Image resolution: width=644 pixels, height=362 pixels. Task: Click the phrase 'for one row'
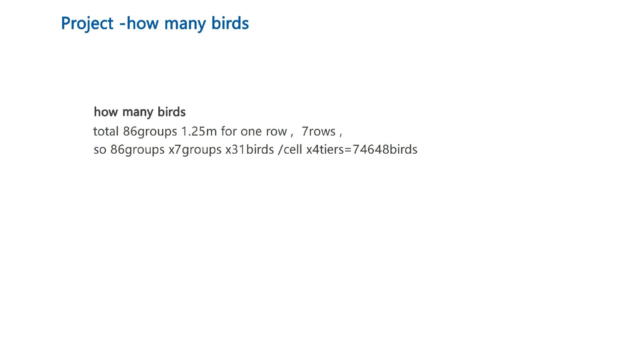click(254, 132)
